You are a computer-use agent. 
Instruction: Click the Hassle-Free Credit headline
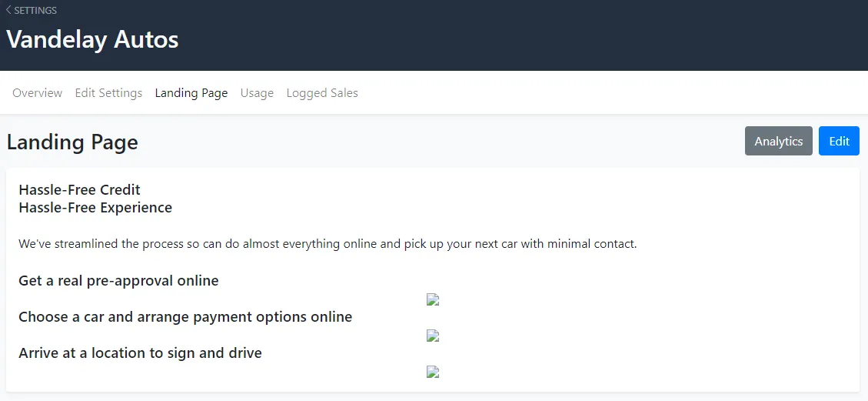point(79,189)
